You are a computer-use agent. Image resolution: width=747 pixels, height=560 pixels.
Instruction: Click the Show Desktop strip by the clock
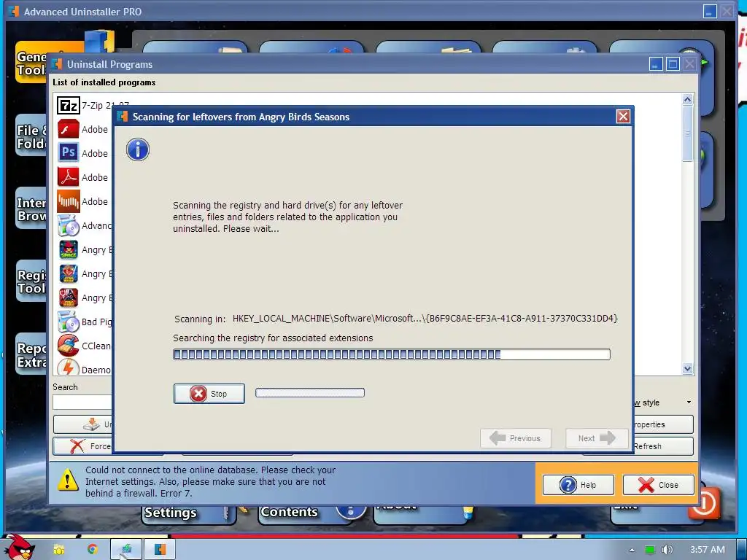[741, 550]
